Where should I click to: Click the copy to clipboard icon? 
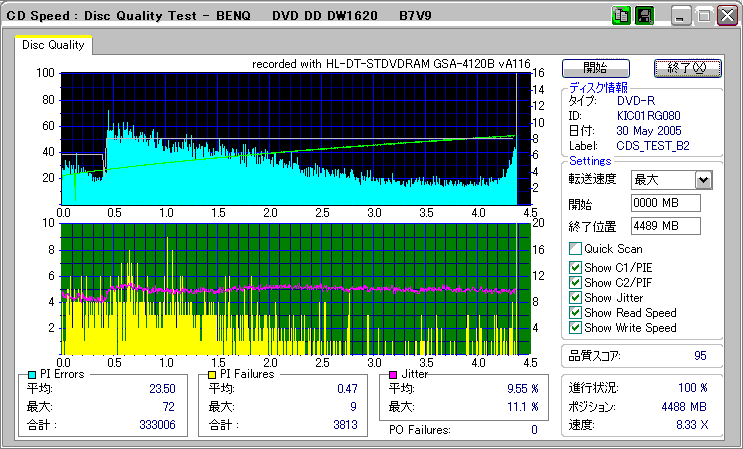click(620, 16)
